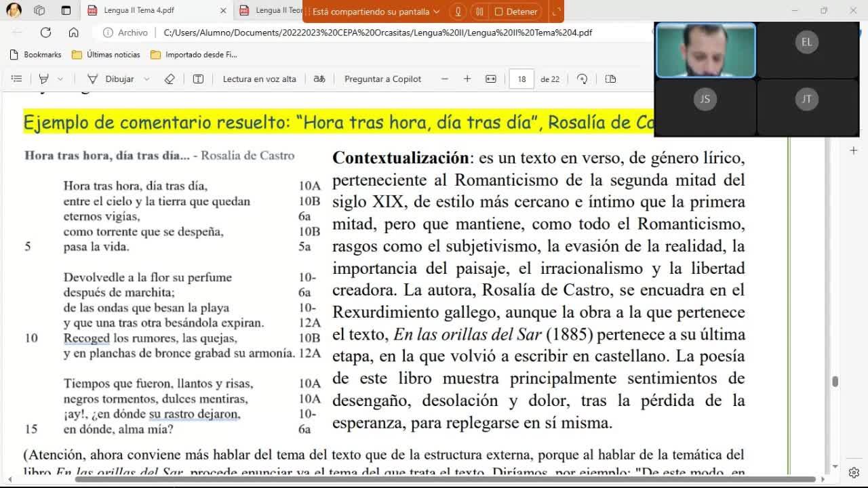This screenshot has height=488, width=868.
Task: Open the workspaces icon in Edge
Action: click(39, 10)
